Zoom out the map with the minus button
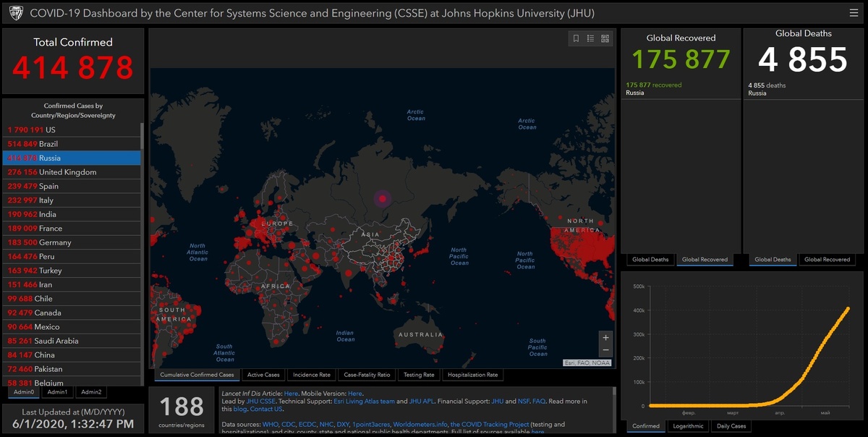This screenshot has width=868, height=437. [x=605, y=350]
